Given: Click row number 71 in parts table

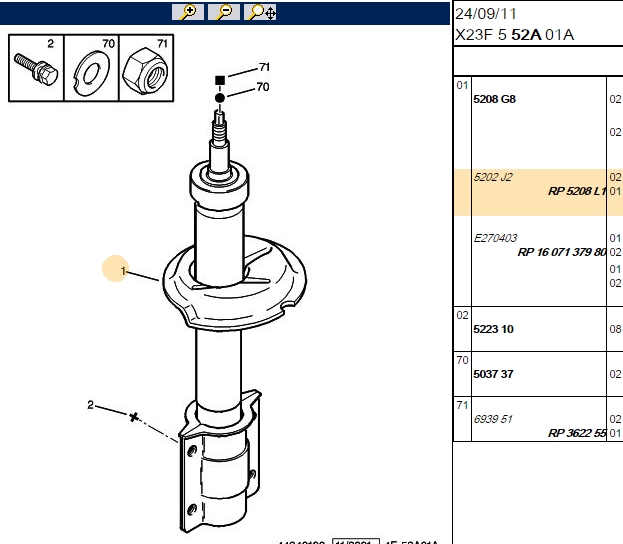Looking at the screenshot, I should click(x=462, y=405).
